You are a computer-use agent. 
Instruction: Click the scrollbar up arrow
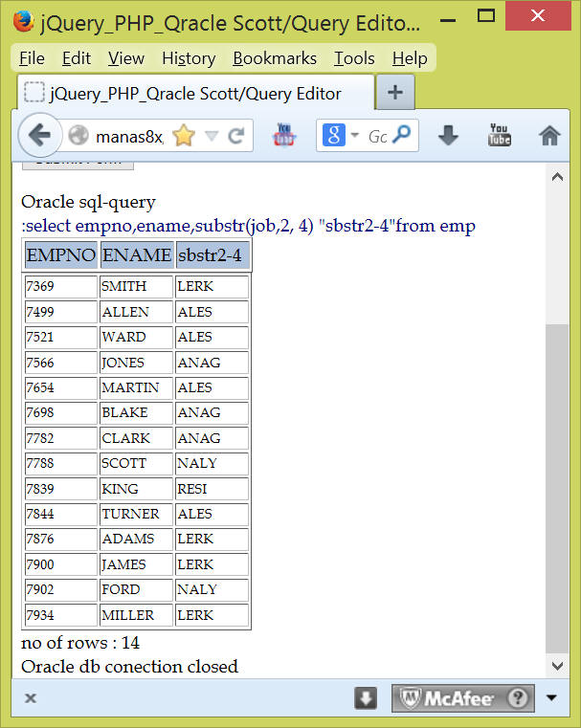click(557, 176)
